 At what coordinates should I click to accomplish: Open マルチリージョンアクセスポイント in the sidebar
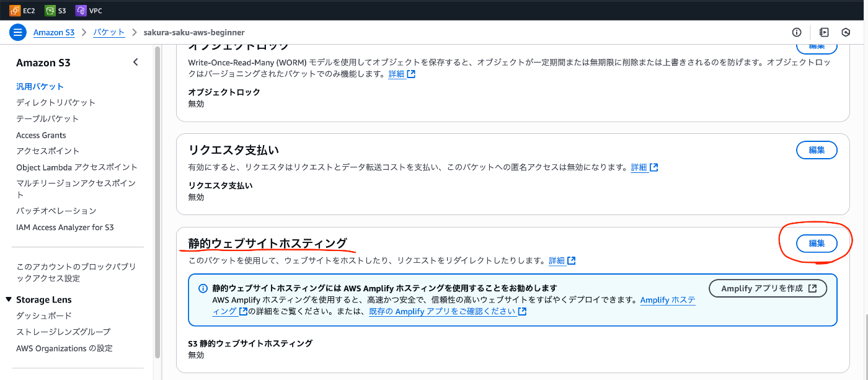(76, 188)
